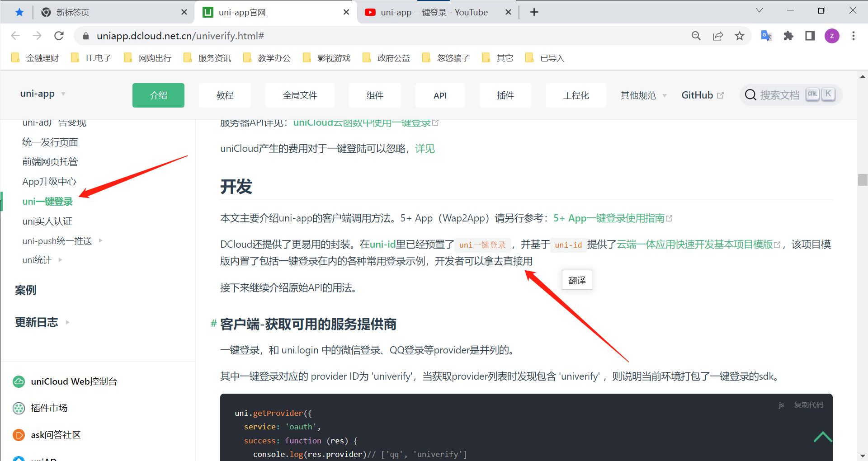Switch to the YouTube uni-app tab
868x461 pixels.
click(x=434, y=12)
